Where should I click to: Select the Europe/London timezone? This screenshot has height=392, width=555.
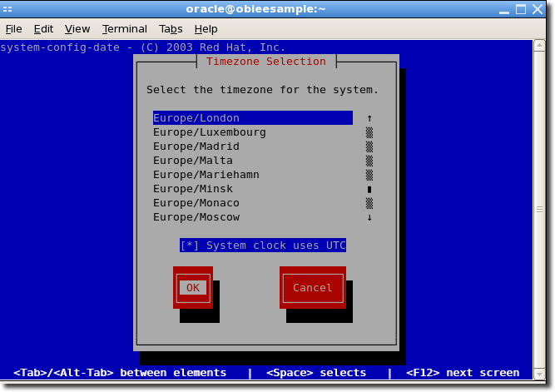196,118
